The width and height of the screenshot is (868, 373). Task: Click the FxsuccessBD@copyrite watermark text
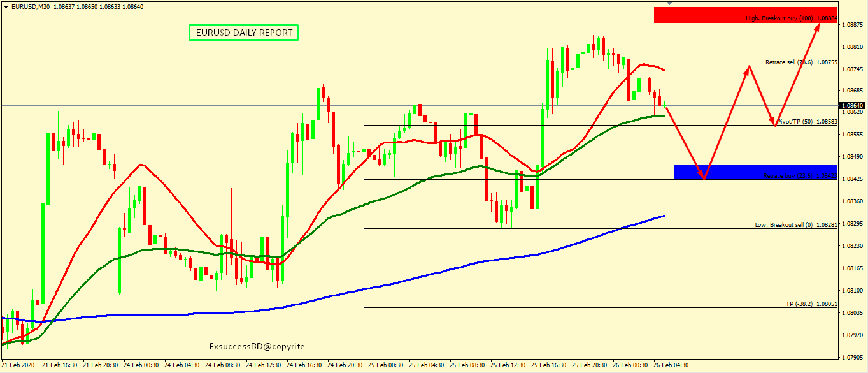(257, 346)
